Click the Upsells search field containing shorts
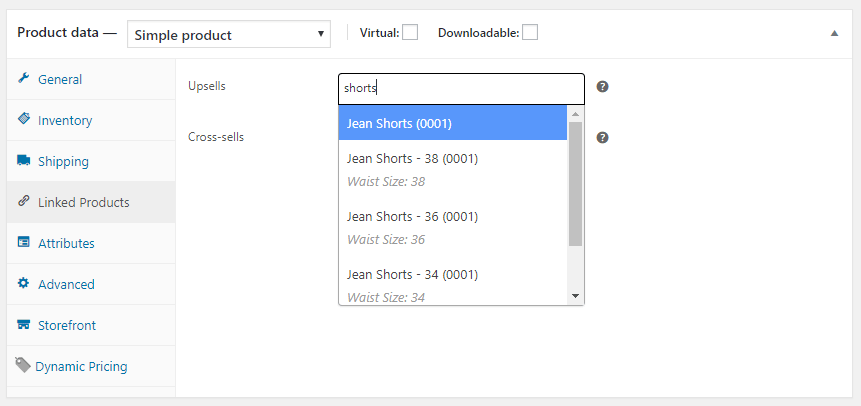The image size is (861, 406). (461, 89)
